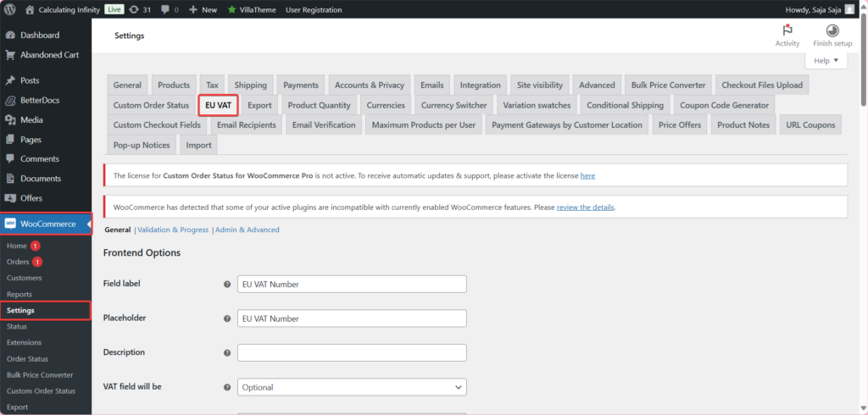Open Status in WooCommerce submenu
The image size is (868, 415).
17,326
